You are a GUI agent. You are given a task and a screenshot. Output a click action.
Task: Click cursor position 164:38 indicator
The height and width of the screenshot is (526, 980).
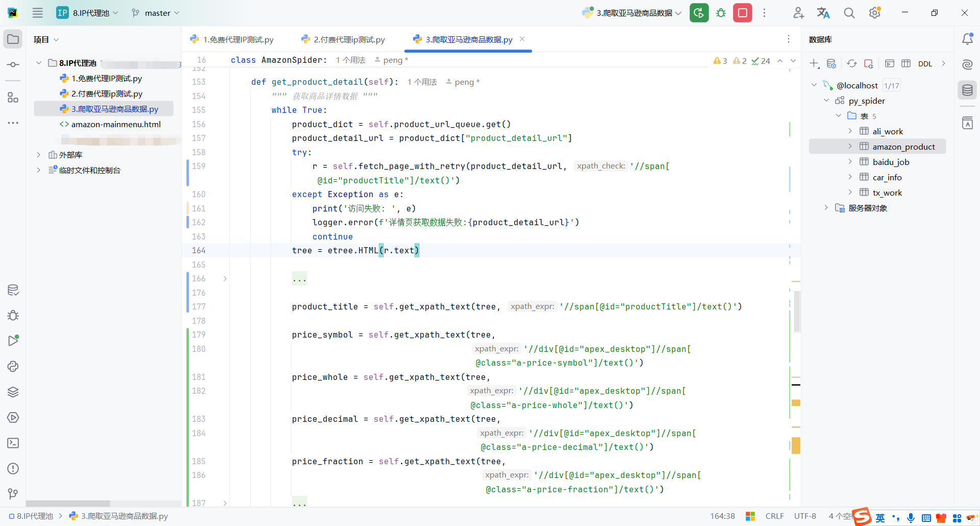(722, 516)
